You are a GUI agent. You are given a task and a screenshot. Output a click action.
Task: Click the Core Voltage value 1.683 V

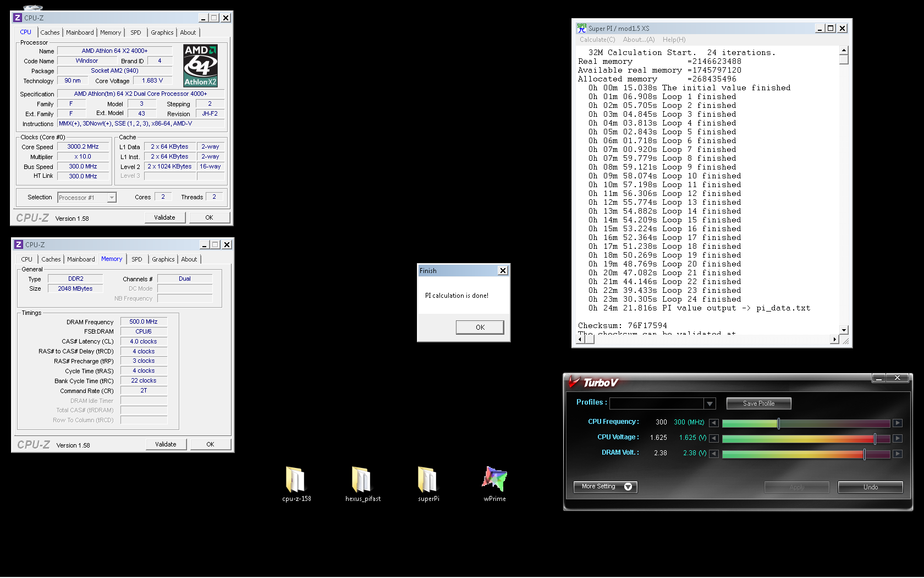152,80
